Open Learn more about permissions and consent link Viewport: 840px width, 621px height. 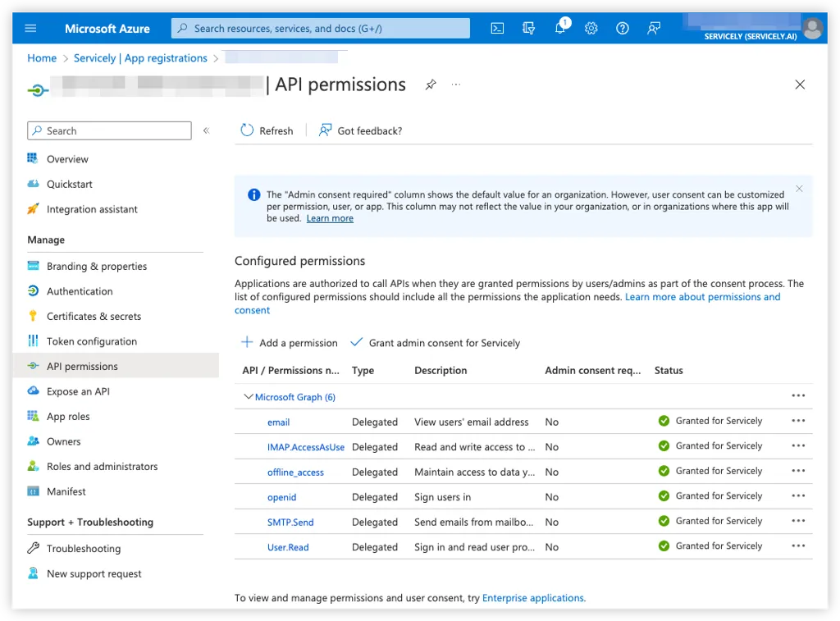tap(507, 304)
